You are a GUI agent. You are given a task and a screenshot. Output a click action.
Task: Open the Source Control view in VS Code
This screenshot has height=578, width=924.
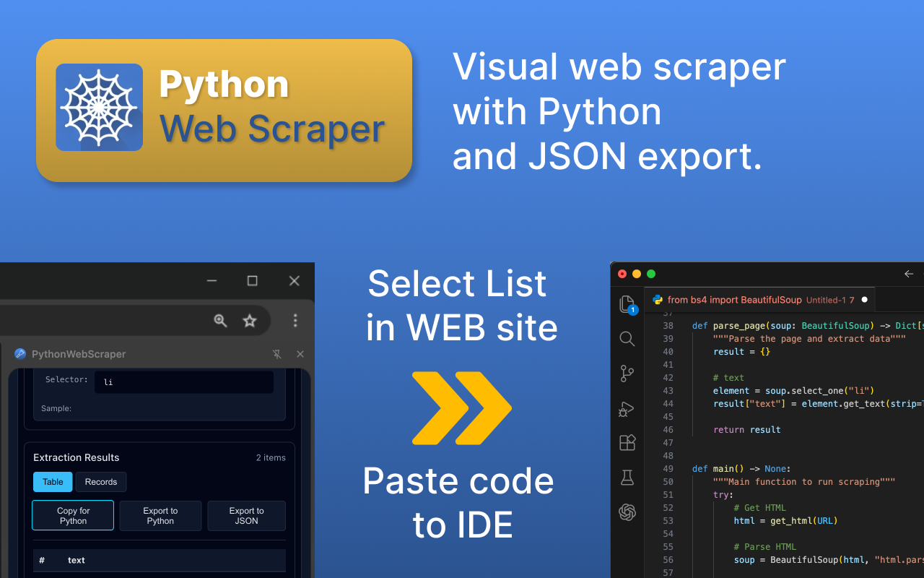[627, 374]
